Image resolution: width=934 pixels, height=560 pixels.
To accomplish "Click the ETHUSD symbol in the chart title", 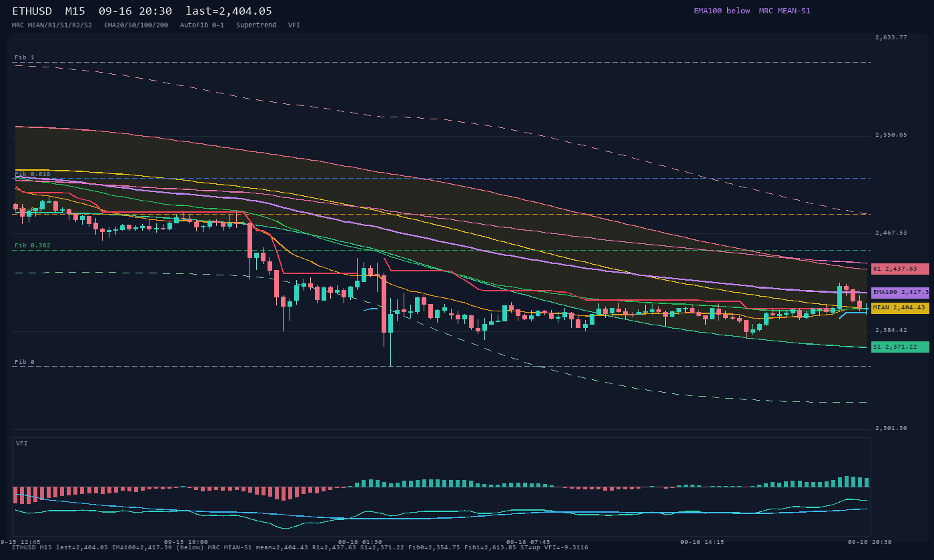I will pyautogui.click(x=33, y=11).
